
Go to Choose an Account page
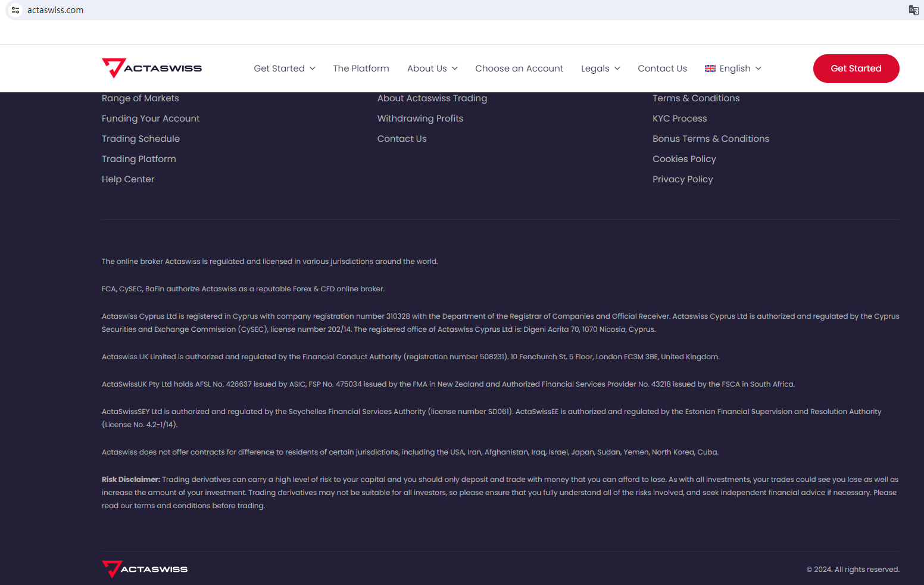[x=519, y=69]
